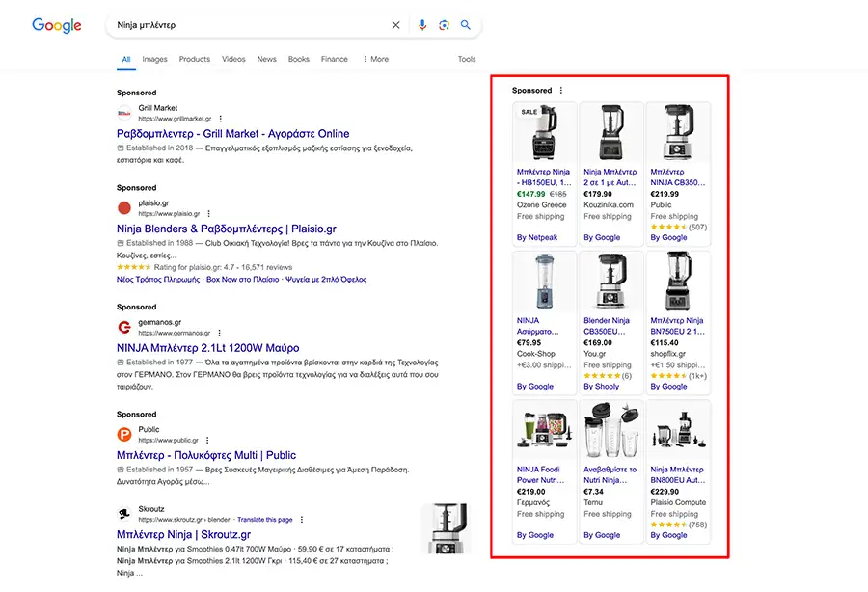Open Public ad options dots
The width and height of the screenshot is (868, 592).
(x=207, y=441)
